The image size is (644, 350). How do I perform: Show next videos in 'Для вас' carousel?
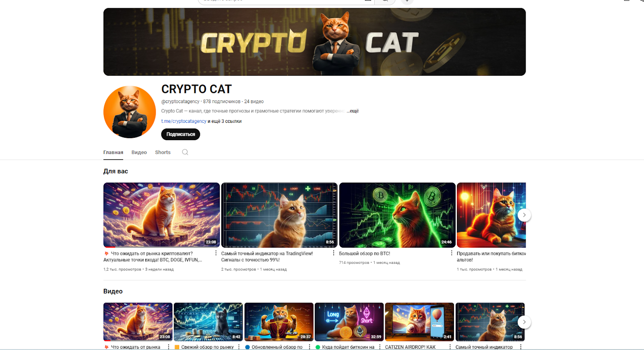[x=524, y=215]
